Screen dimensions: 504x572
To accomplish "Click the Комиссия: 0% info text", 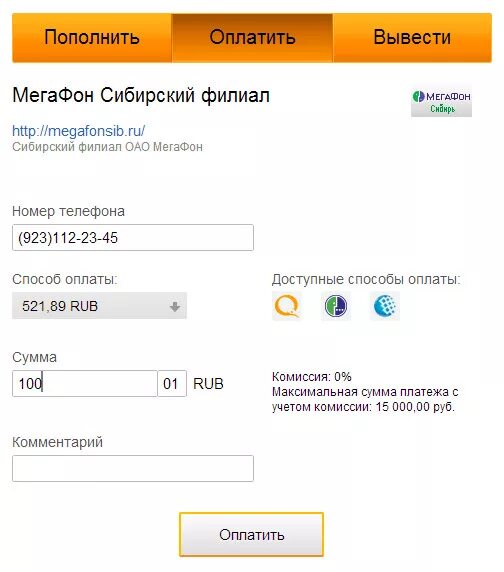I will 312,376.
